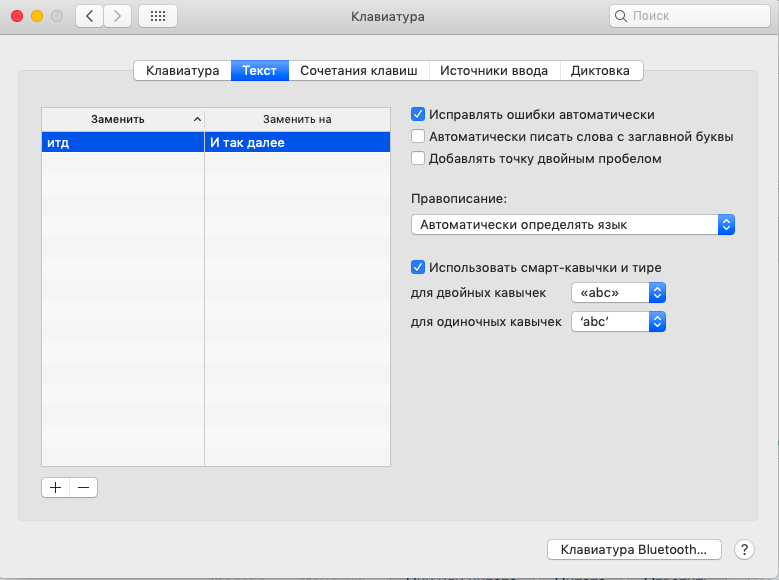Remove selected replacement with minus button

click(83, 487)
